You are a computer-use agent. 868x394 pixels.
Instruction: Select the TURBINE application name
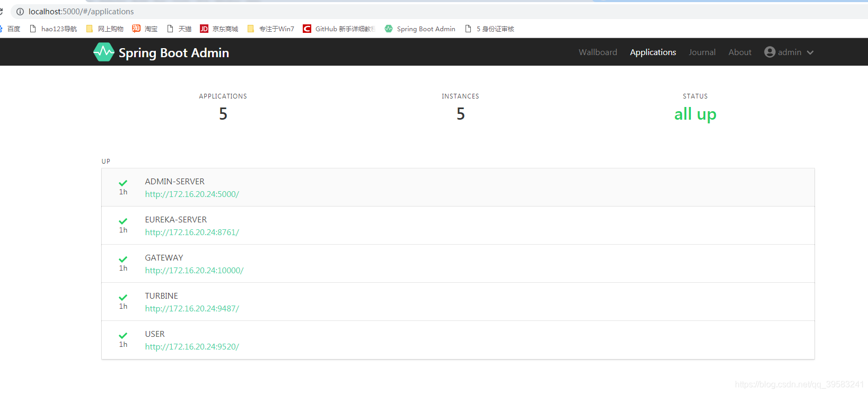pos(162,295)
